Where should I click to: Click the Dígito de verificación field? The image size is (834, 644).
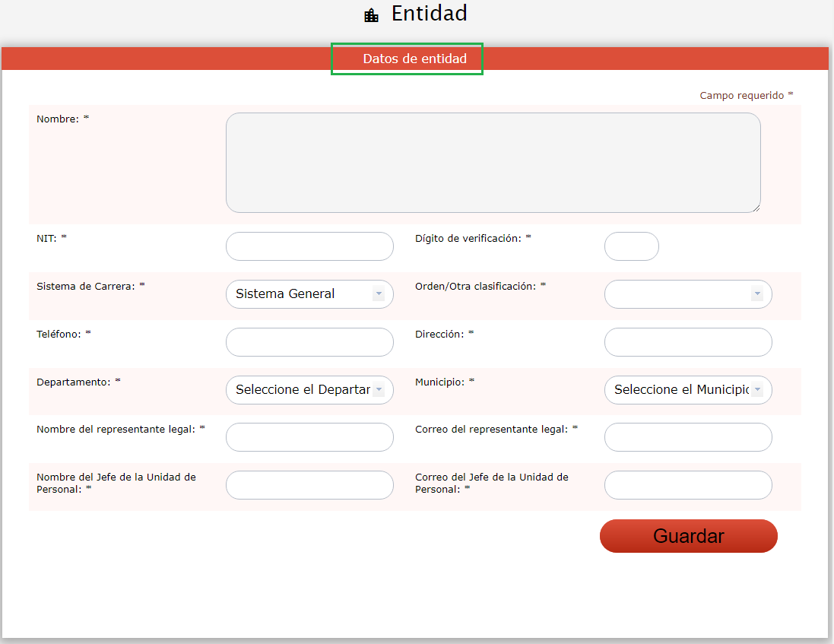pos(631,246)
